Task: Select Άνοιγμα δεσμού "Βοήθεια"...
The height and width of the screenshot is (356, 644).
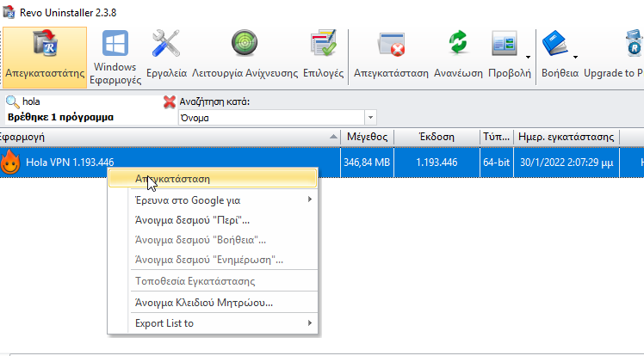Action: (213, 240)
